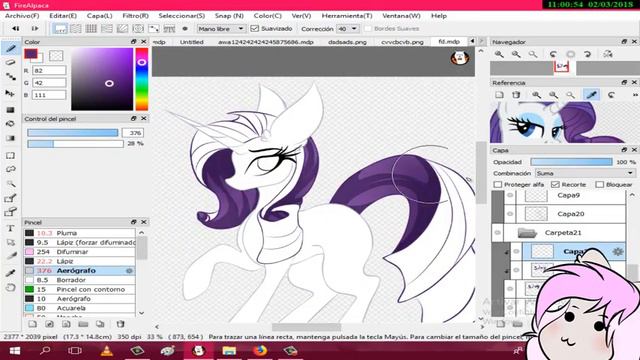Open the Archivo menu
The image size is (640, 360).
pyautogui.click(x=22, y=16)
